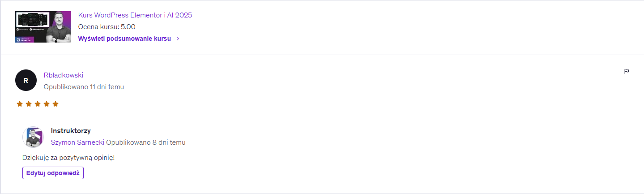This screenshot has width=644, height=194.
Task: Click the fifth star of the review rating
Action: [55, 104]
